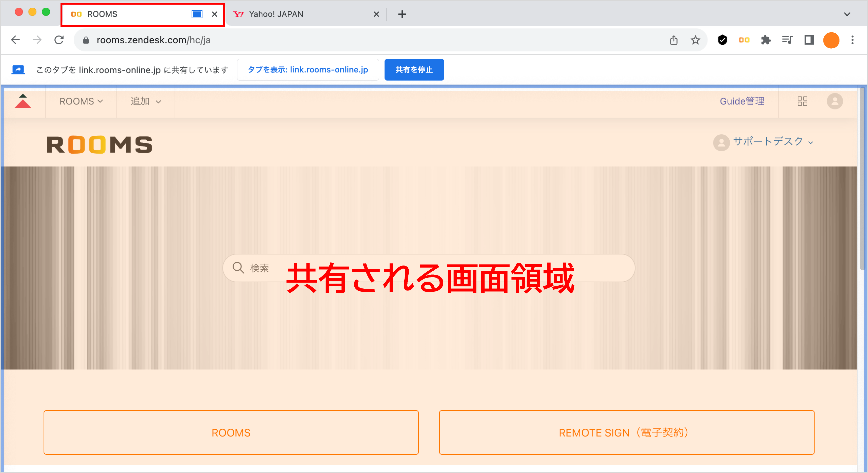
Task: Open the Chrome three-dot menu
Action: point(852,40)
